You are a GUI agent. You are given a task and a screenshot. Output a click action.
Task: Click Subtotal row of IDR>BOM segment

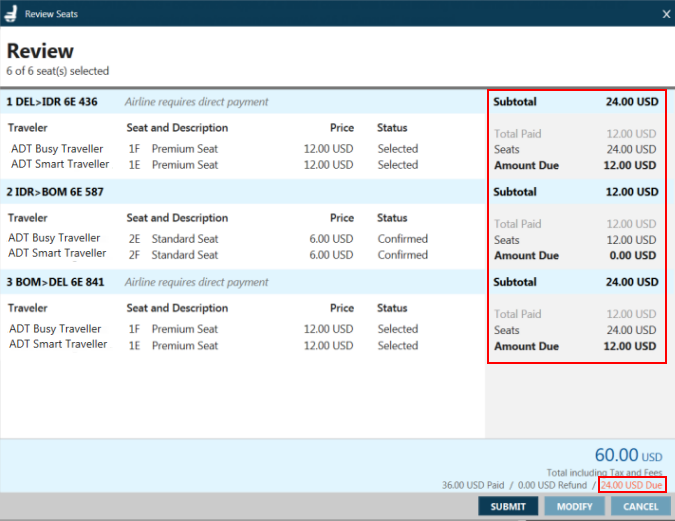[575, 192]
